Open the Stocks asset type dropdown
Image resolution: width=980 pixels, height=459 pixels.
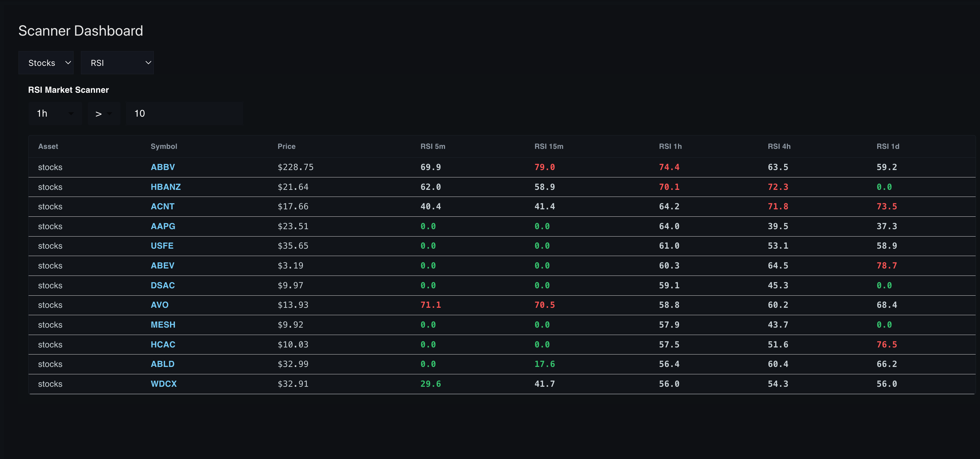[46, 62]
